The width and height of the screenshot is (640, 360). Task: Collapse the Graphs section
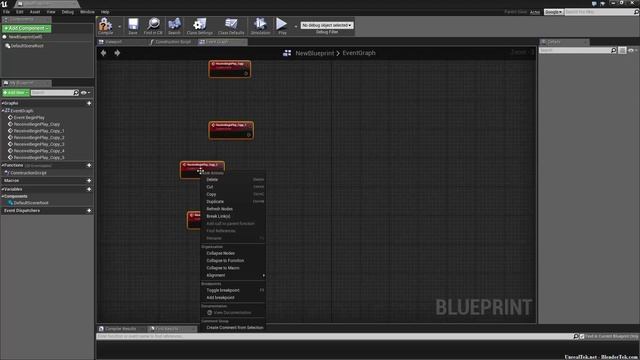[x=2, y=103]
